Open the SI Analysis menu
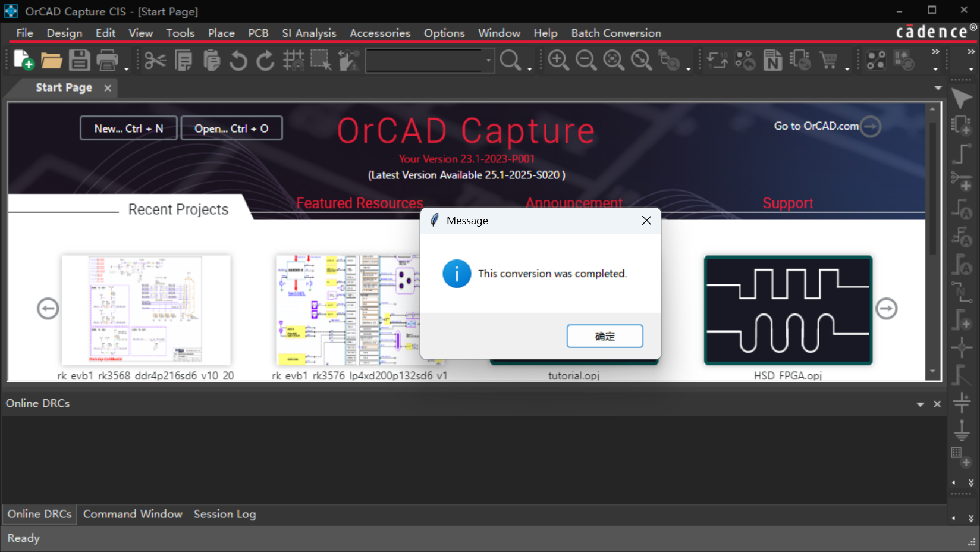 tap(309, 33)
